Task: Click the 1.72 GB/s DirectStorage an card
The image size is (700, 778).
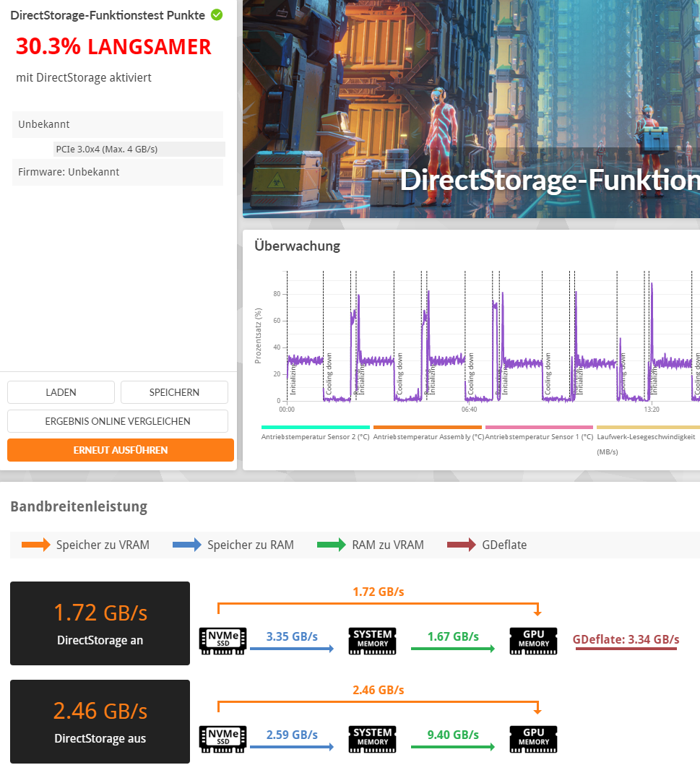Action: (x=100, y=623)
